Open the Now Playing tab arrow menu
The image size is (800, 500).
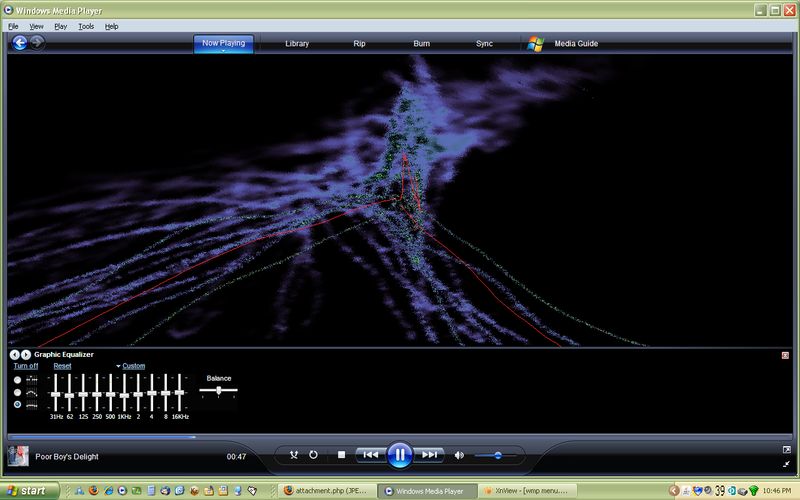click(x=223, y=51)
